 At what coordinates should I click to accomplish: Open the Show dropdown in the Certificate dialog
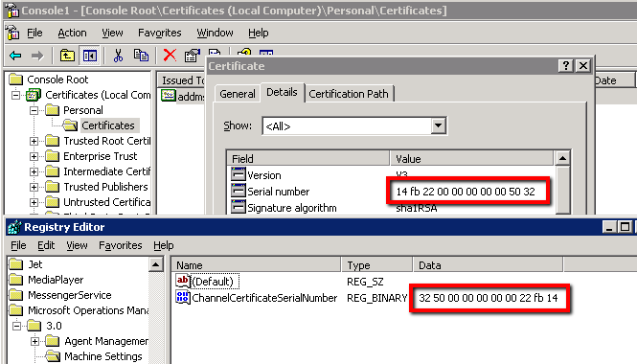click(x=438, y=125)
